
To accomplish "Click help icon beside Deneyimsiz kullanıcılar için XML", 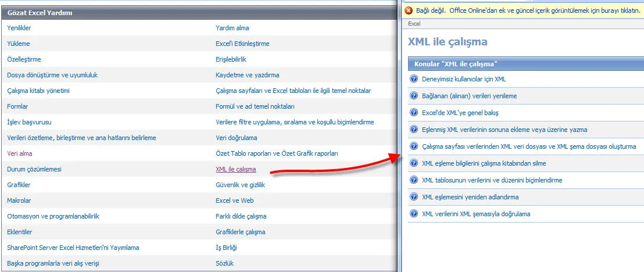I will tap(414, 79).
